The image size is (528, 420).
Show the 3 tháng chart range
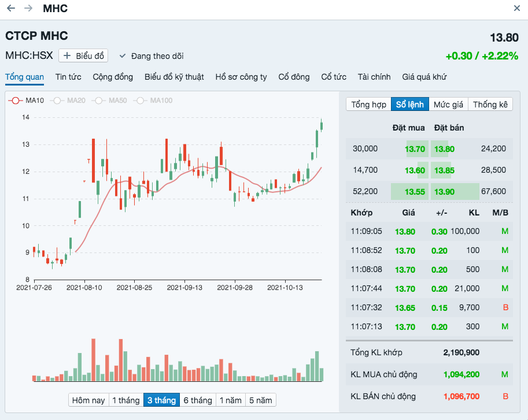coord(161,400)
